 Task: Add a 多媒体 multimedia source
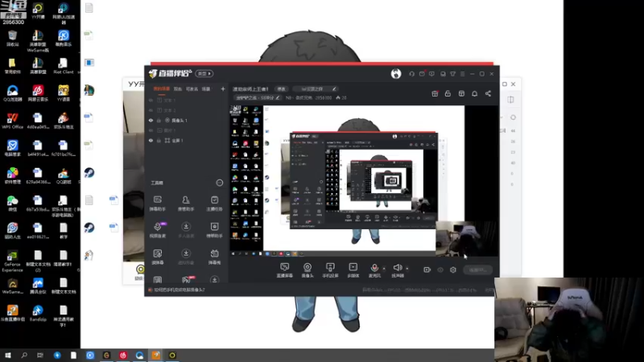point(353,270)
